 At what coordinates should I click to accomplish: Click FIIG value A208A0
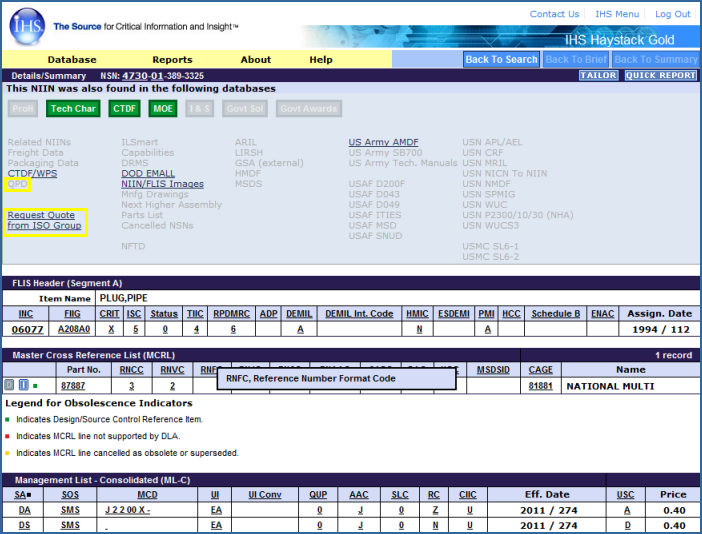coord(74,329)
